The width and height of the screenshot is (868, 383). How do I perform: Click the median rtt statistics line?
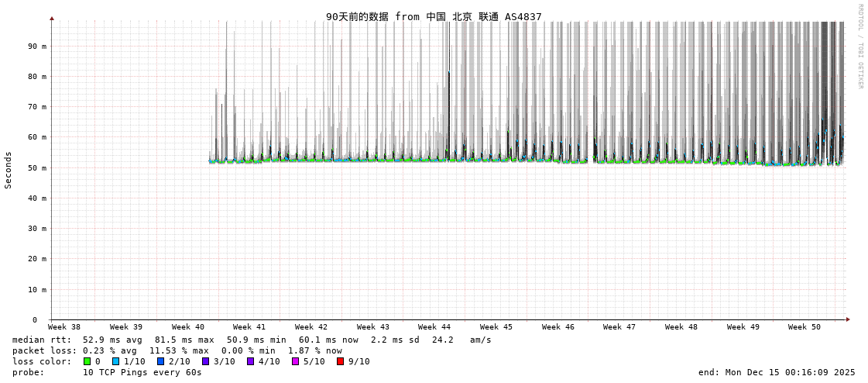(252, 340)
